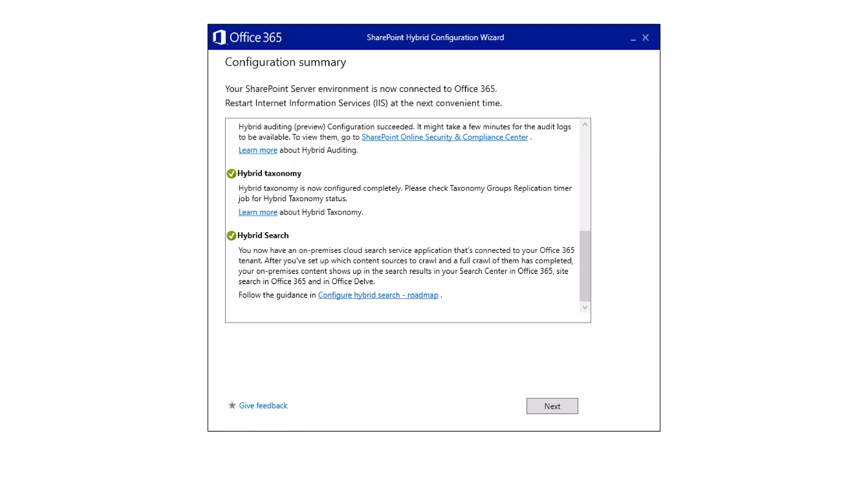Click the Configuration summary title
Image resolution: width=868 pixels, height=488 pixels.
285,62
